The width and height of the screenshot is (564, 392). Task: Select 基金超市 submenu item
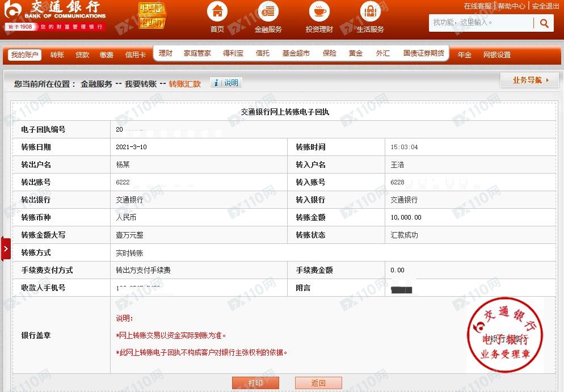(x=296, y=53)
